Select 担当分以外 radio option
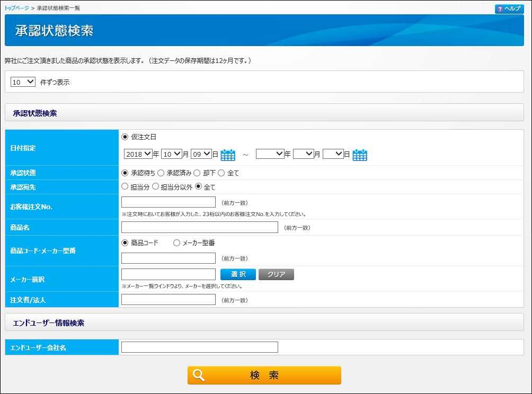 click(x=156, y=186)
